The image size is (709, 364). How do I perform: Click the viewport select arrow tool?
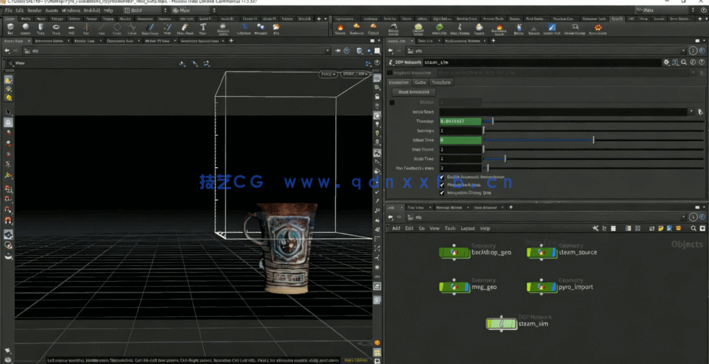click(x=9, y=111)
